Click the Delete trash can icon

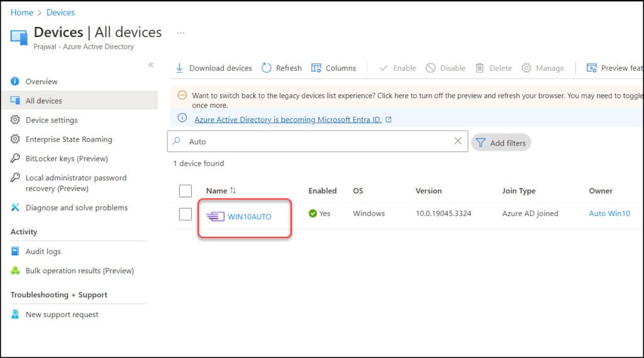point(479,68)
